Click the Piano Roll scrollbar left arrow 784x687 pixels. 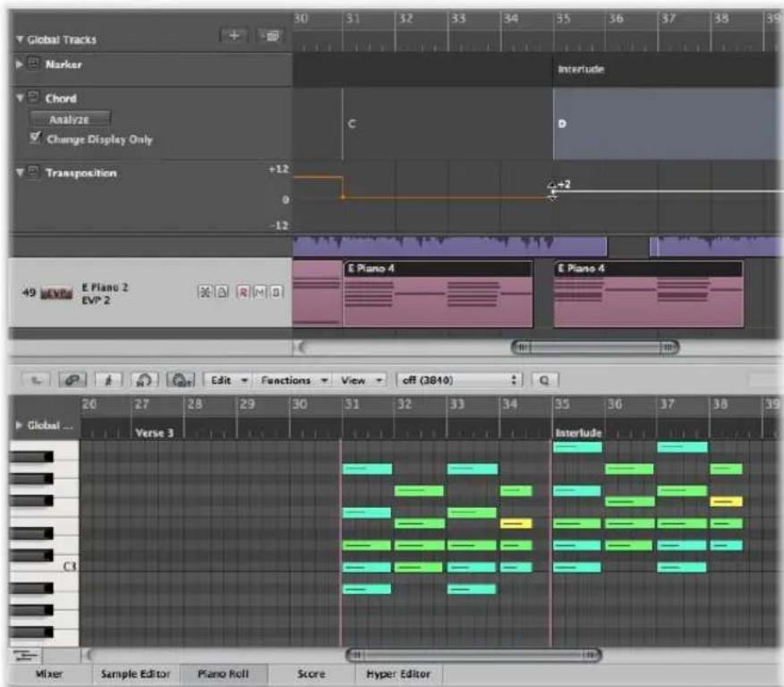tap(88, 655)
